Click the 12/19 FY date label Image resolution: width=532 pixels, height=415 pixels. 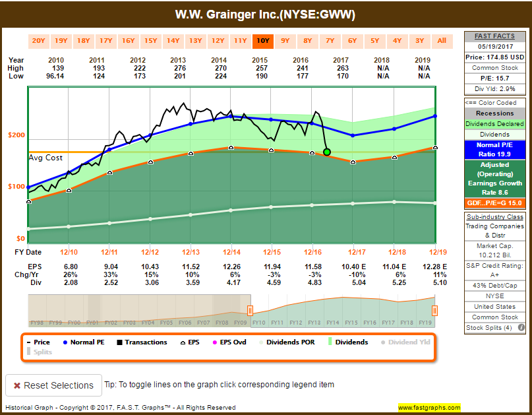click(438, 252)
